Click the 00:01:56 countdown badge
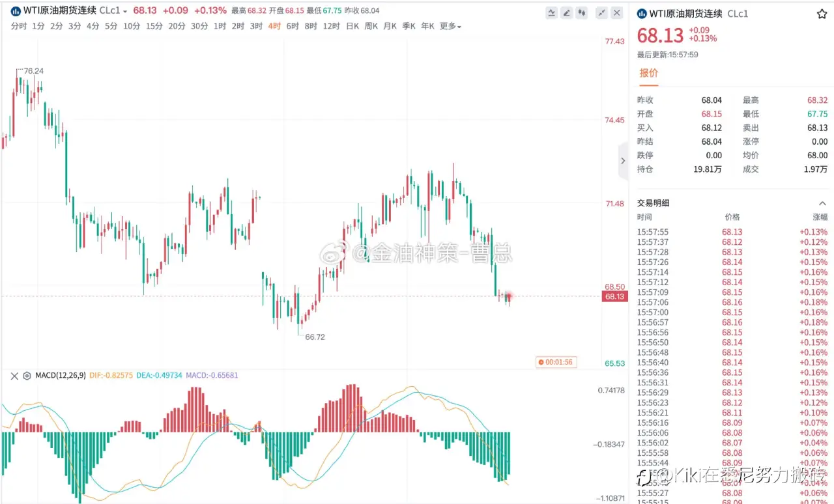This screenshot has height=504, width=834. coord(556,362)
